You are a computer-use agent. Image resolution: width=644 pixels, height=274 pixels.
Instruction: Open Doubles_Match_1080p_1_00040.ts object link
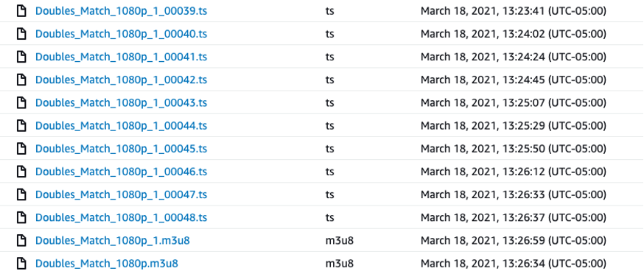click(121, 34)
